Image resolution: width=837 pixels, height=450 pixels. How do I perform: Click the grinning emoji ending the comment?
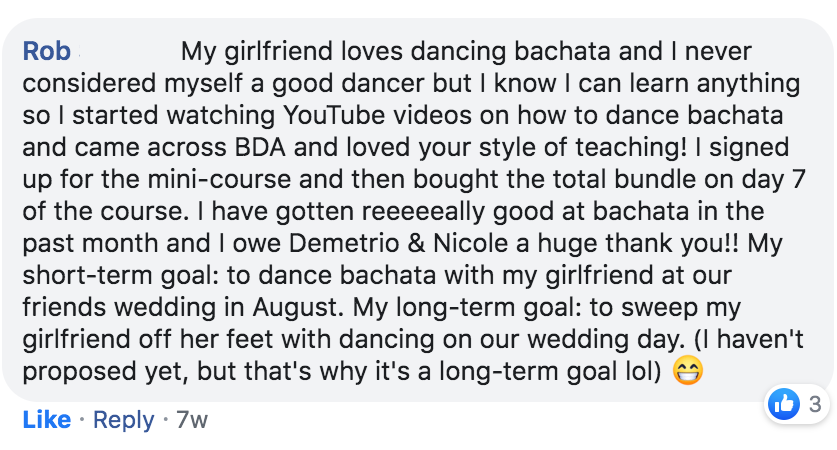coord(689,371)
